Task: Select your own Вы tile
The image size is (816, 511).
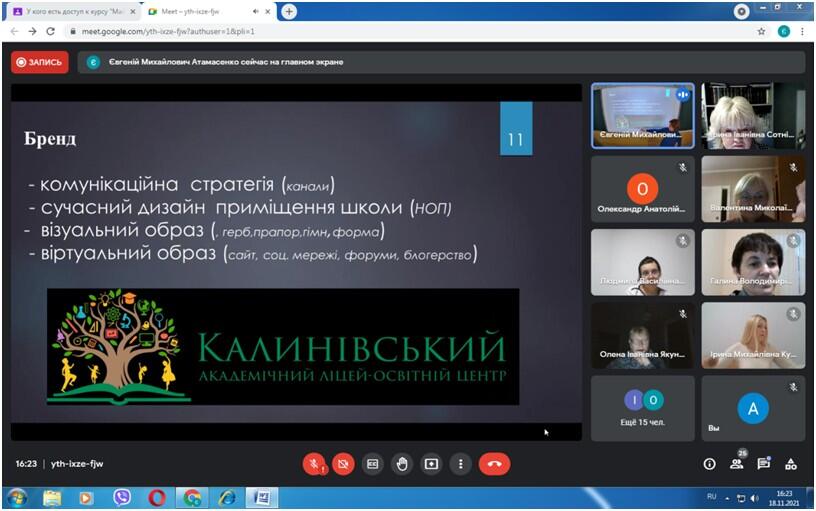Action: click(753, 408)
